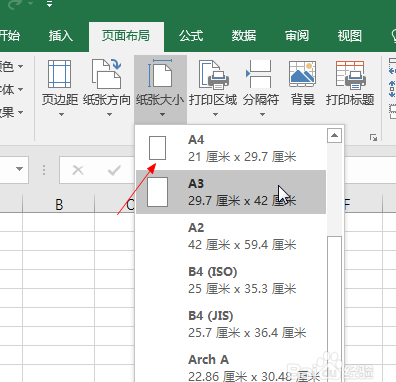Open the 页边距 margins menu
The width and height of the screenshot is (396, 382).
pyautogui.click(x=60, y=87)
